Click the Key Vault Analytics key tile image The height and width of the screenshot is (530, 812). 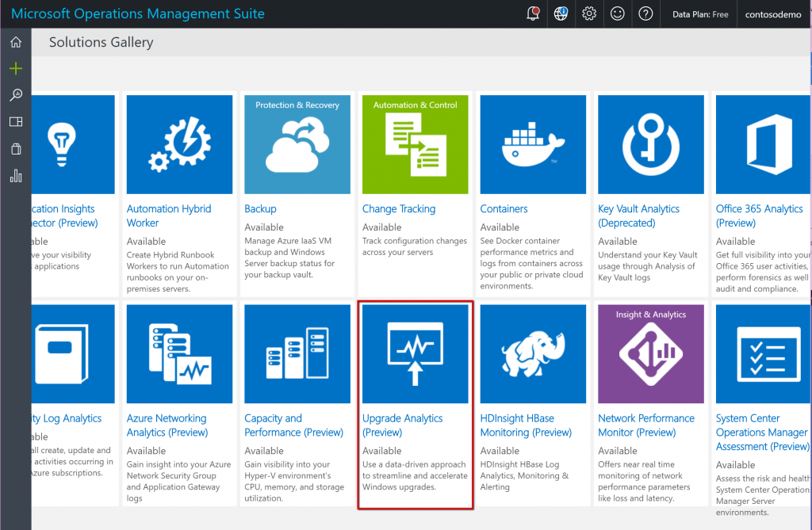click(651, 144)
